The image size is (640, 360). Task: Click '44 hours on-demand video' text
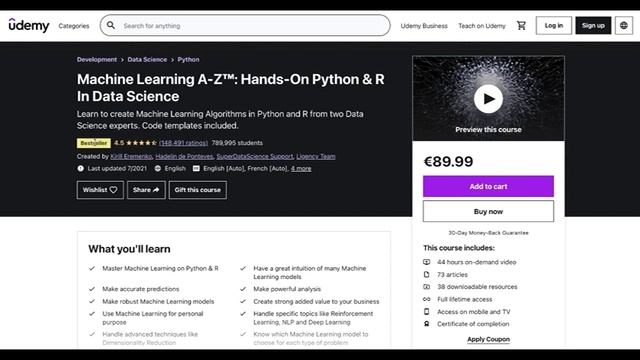tap(476, 262)
